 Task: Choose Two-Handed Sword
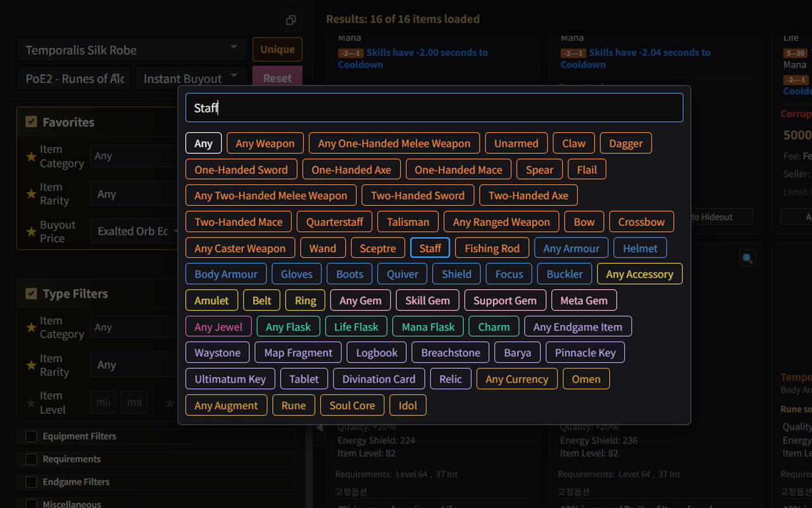tap(418, 196)
